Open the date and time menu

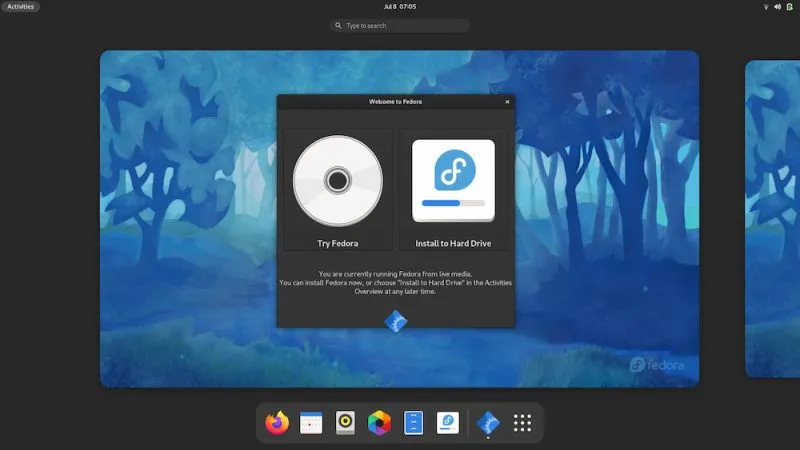tap(399, 7)
